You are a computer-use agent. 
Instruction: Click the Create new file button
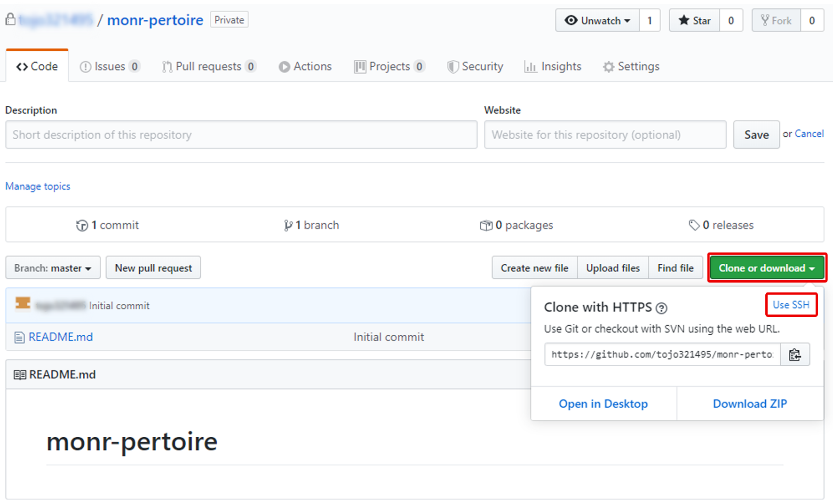[x=534, y=268]
